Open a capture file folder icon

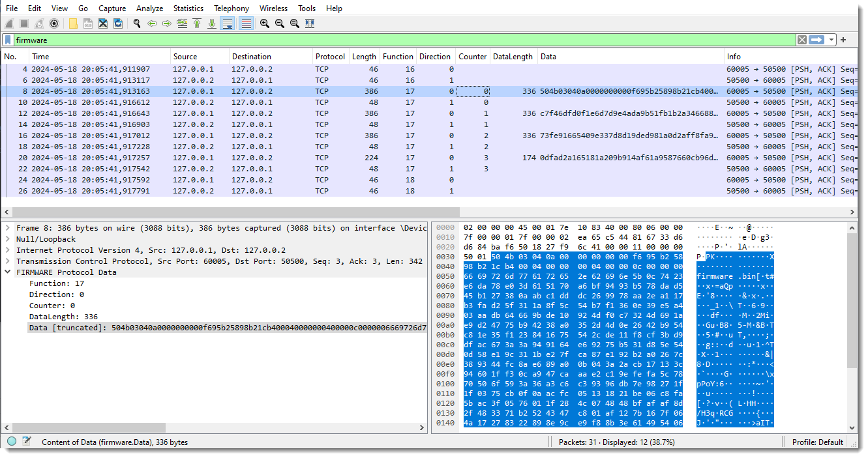point(73,23)
